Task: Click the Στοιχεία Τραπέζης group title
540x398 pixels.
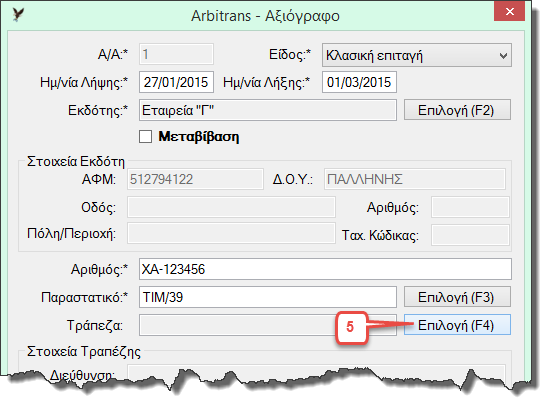Action: pos(84,352)
